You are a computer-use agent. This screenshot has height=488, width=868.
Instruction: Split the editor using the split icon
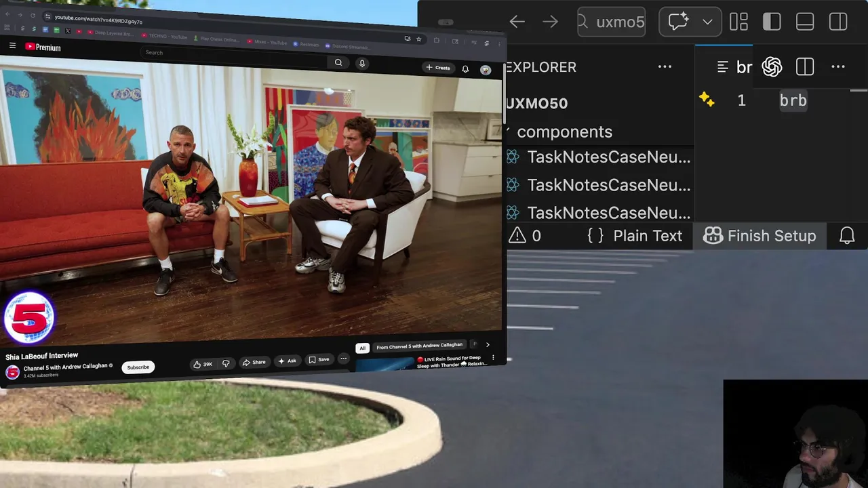pyautogui.click(x=805, y=66)
